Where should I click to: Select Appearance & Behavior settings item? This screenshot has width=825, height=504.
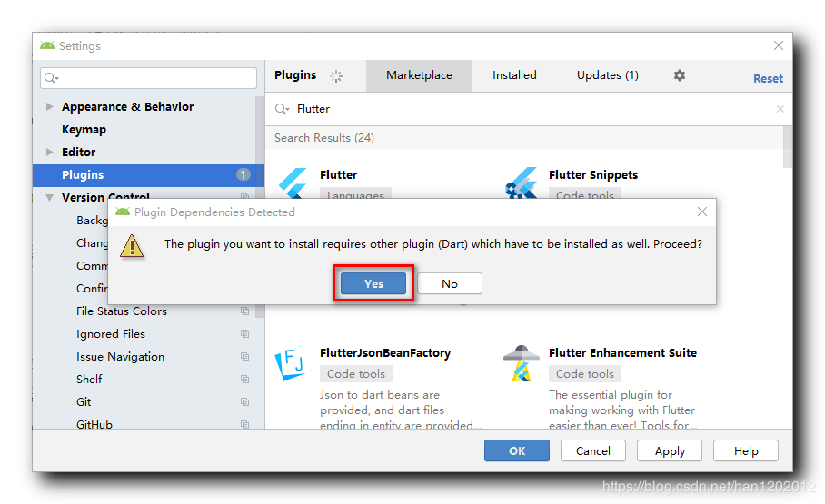[x=127, y=107]
